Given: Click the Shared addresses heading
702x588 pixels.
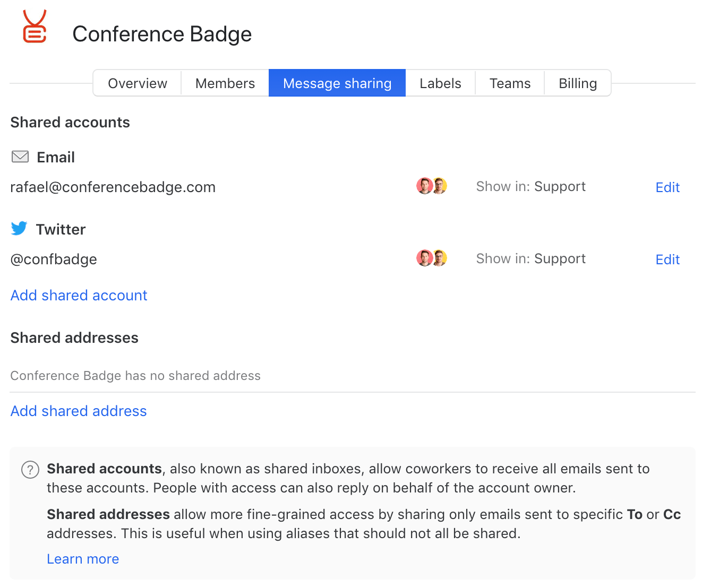Looking at the screenshot, I should click(74, 338).
